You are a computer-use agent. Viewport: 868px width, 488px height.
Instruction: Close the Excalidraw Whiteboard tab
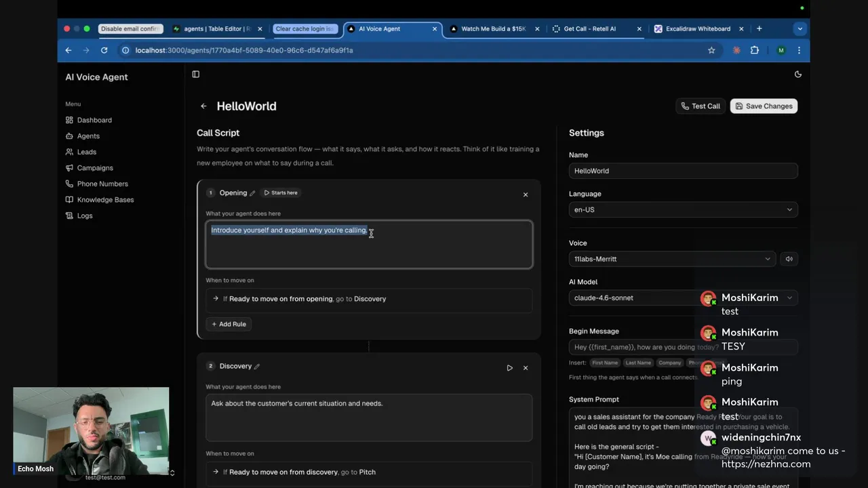[x=741, y=28]
